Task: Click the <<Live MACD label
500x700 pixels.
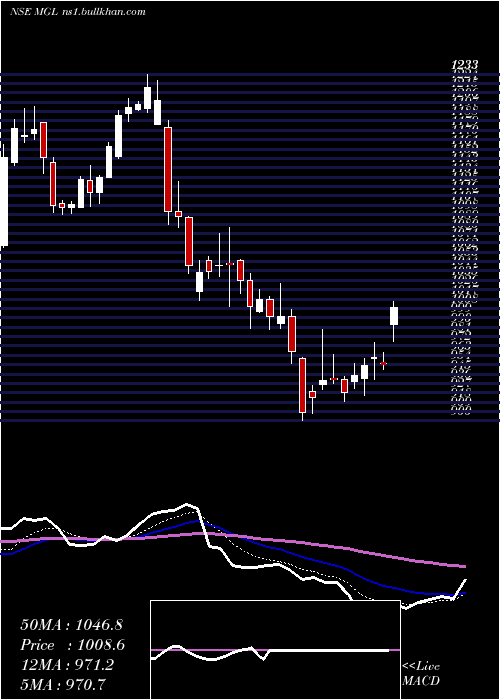Action: [x=421, y=674]
